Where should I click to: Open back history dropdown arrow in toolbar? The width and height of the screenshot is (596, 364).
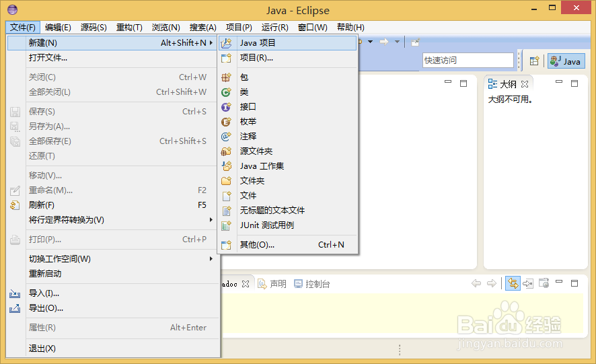[370, 42]
